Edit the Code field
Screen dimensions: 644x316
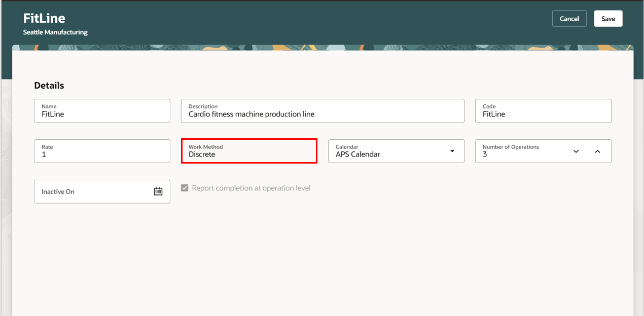tap(543, 111)
